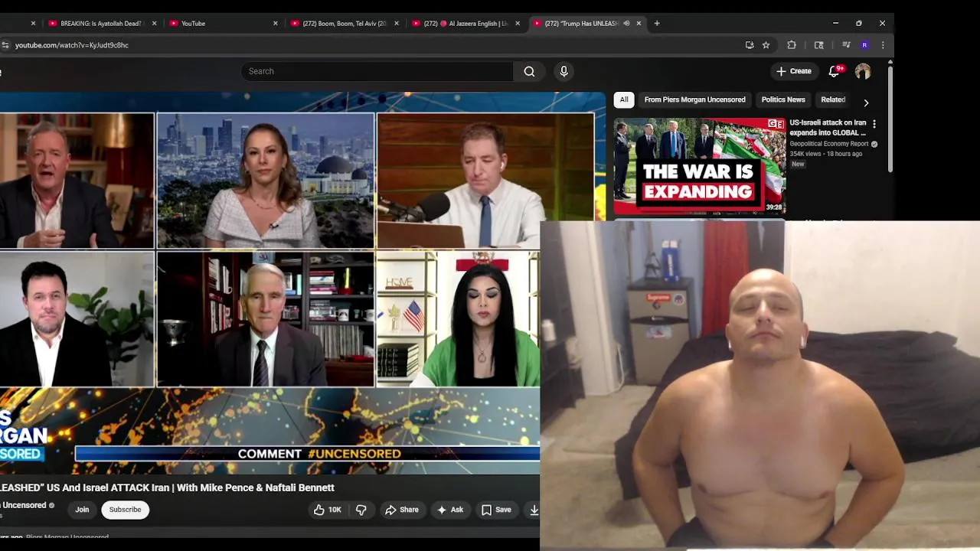980x551 pixels.
Task: Open Chrome media controls icon
Action: coord(846,45)
